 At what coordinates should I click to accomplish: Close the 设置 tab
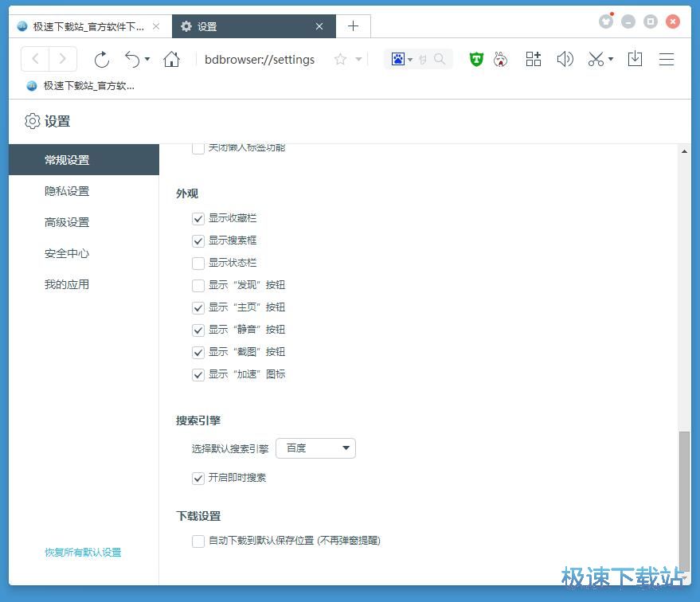pos(319,26)
